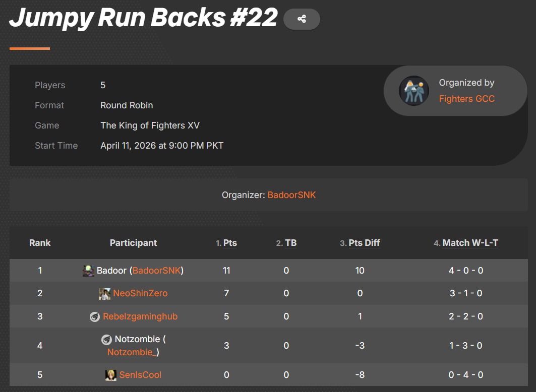The height and width of the screenshot is (392, 536).
Task: Open the Notzombie_ profile link
Action: click(x=132, y=352)
